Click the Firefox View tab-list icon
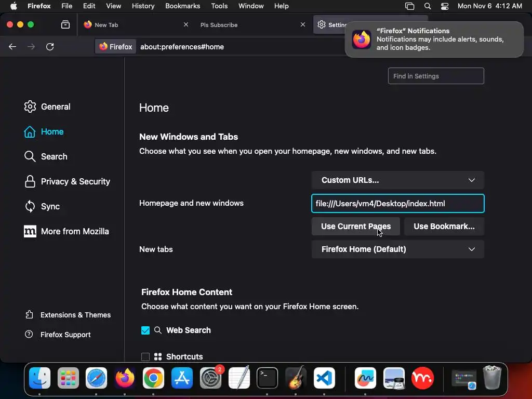 (65, 25)
